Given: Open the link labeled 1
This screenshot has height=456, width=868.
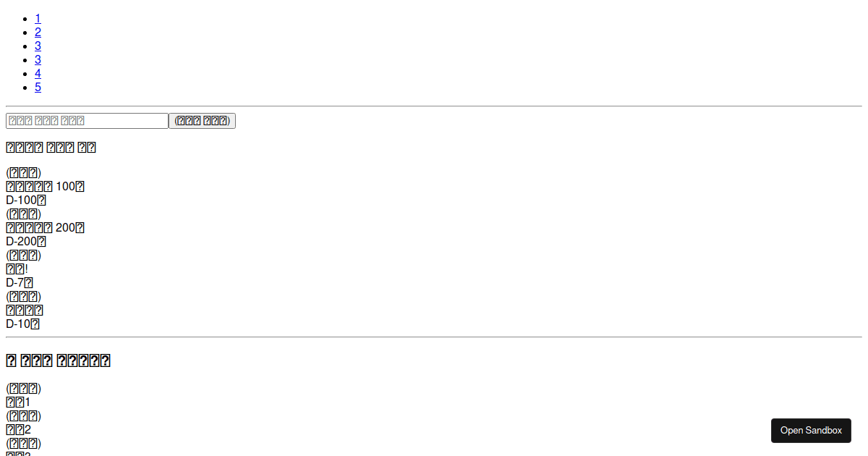Looking at the screenshot, I should click(38, 19).
